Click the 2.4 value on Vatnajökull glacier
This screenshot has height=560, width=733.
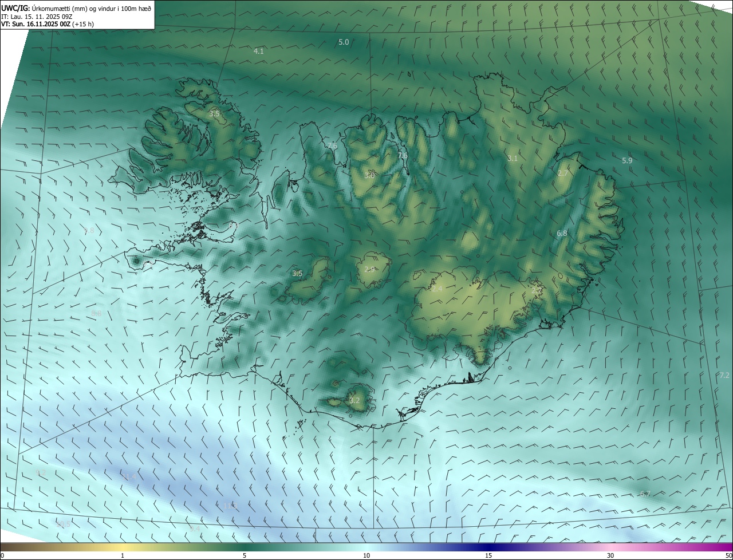437,289
